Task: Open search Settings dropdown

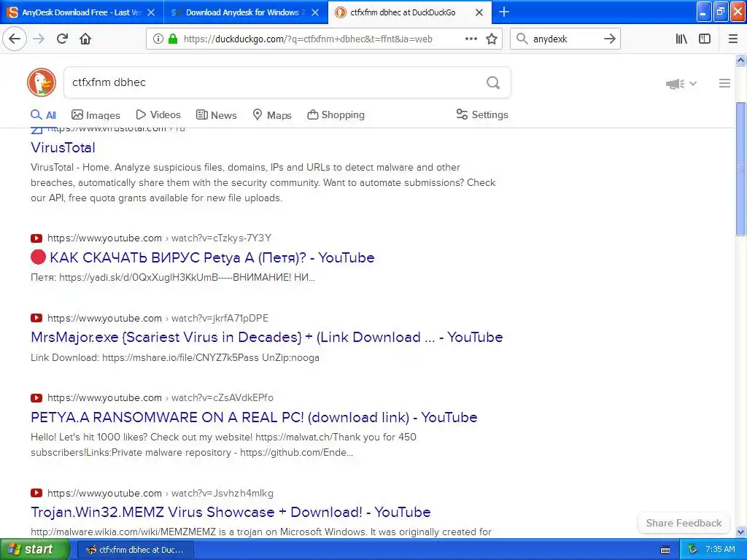Action: coord(482,114)
